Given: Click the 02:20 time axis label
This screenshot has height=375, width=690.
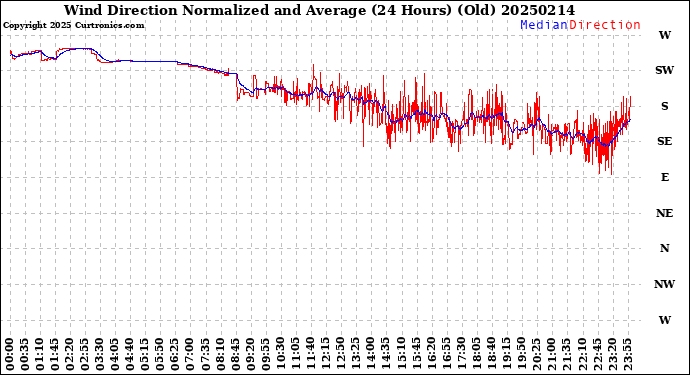Looking at the screenshot, I should pos(70,355).
